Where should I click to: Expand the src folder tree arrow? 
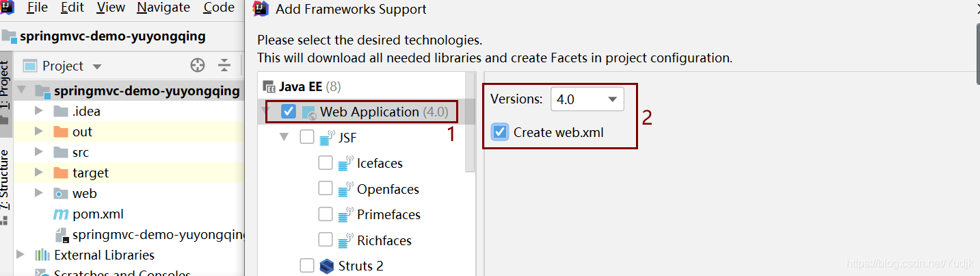pyautogui.click(x=39, y=153)
